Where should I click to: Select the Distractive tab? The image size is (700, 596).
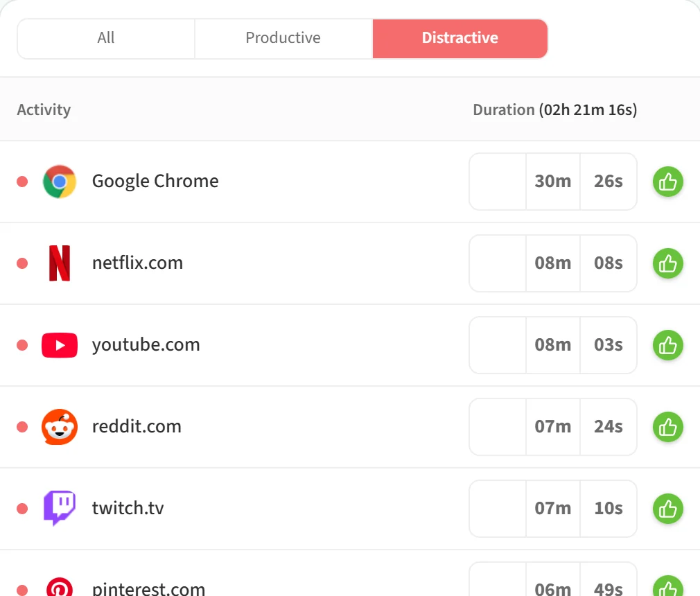(460, 38)
